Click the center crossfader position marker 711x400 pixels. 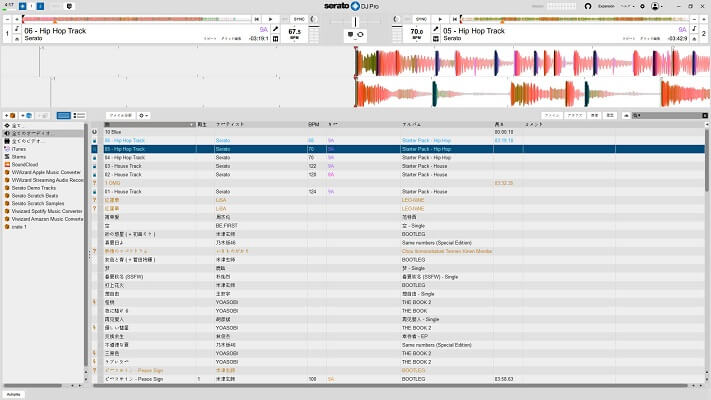point(356,21)
